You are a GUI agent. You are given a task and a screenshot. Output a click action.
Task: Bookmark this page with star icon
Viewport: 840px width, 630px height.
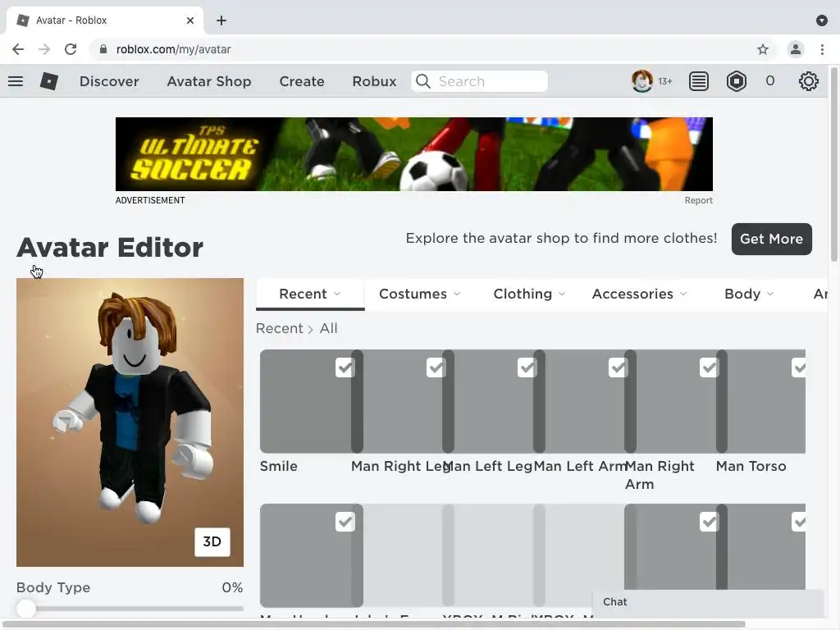[x=763, y=49]
